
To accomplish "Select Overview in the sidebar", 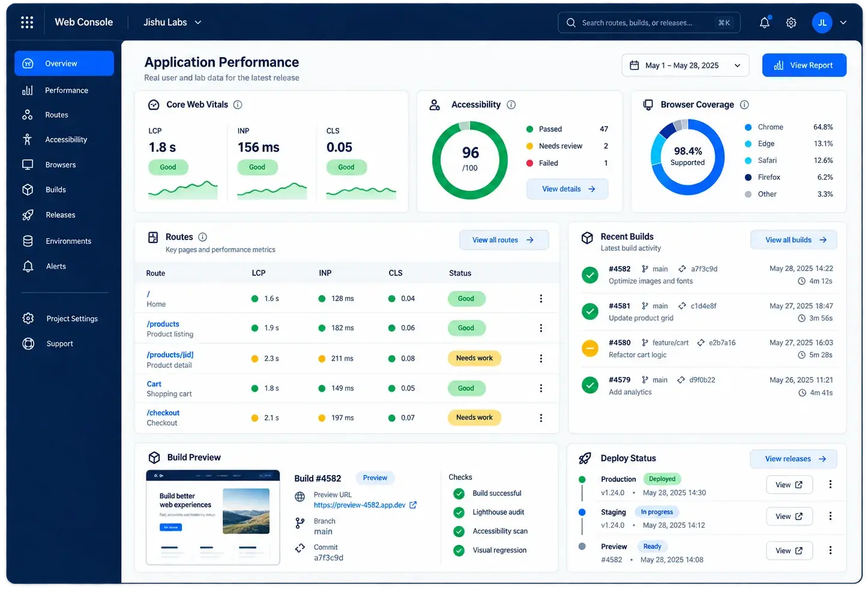I will click(64, 64).
